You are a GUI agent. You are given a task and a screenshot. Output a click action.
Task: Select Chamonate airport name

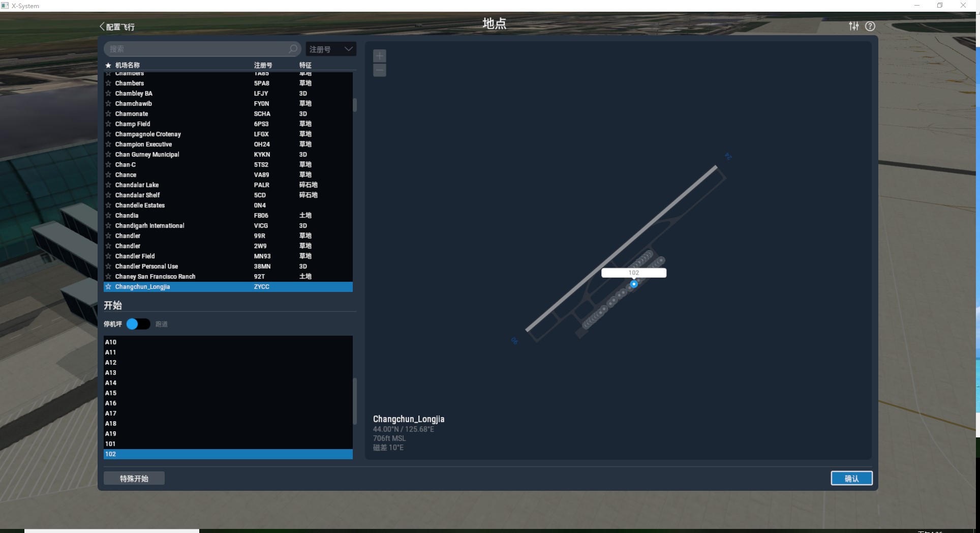tap(132, 114)
